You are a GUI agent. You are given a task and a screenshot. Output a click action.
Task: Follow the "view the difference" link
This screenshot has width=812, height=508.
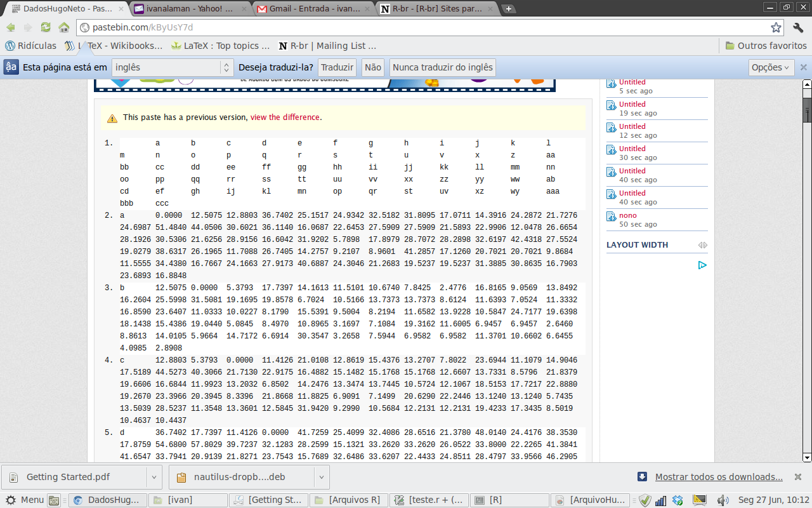[285, 117]
